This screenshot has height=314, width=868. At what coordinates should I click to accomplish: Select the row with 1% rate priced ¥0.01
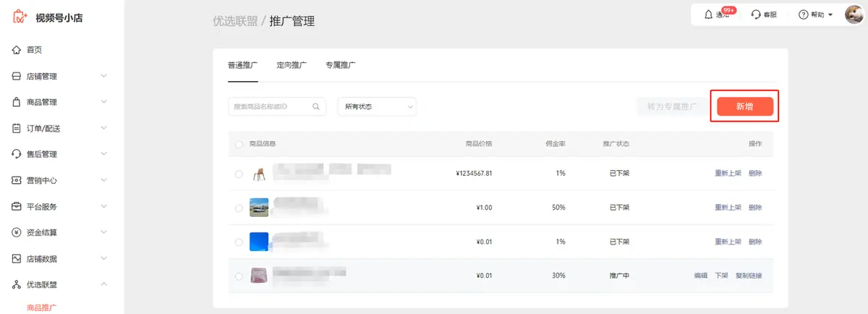(239, 242)
